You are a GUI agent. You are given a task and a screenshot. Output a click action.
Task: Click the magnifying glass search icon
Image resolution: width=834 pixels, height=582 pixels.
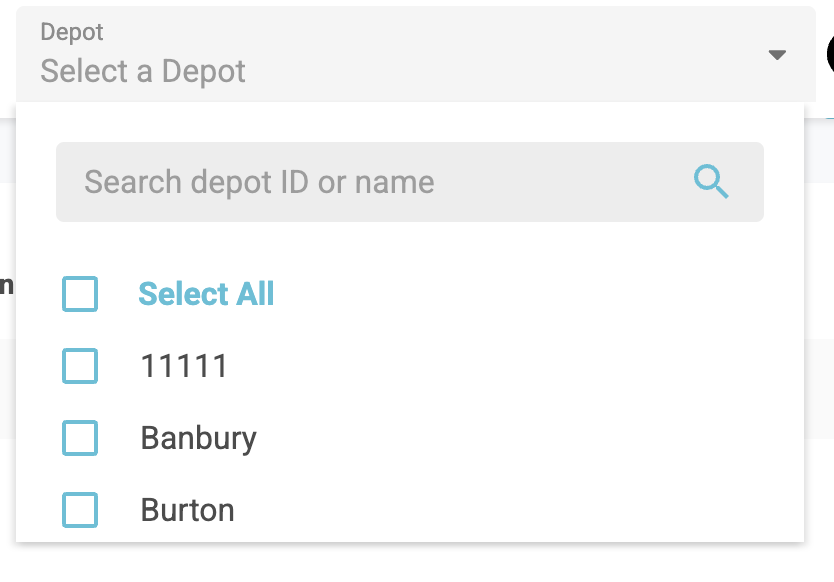click(x=711, y=182)
